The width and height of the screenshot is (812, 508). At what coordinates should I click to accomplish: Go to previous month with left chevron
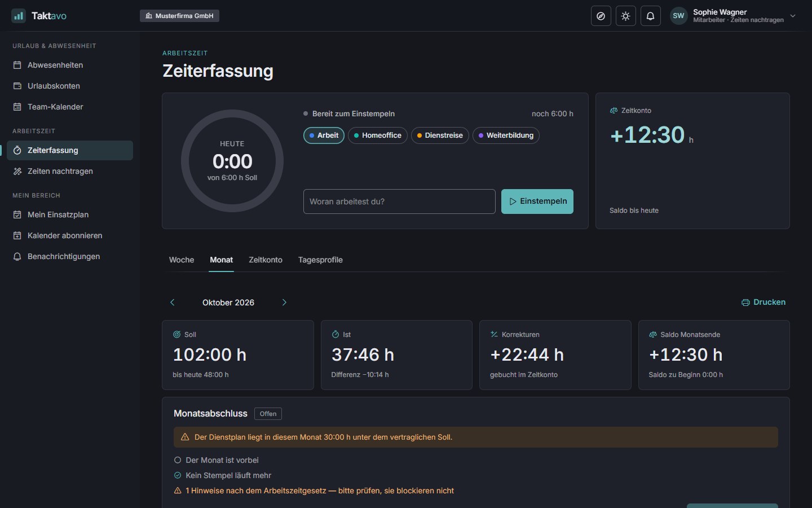173,303
